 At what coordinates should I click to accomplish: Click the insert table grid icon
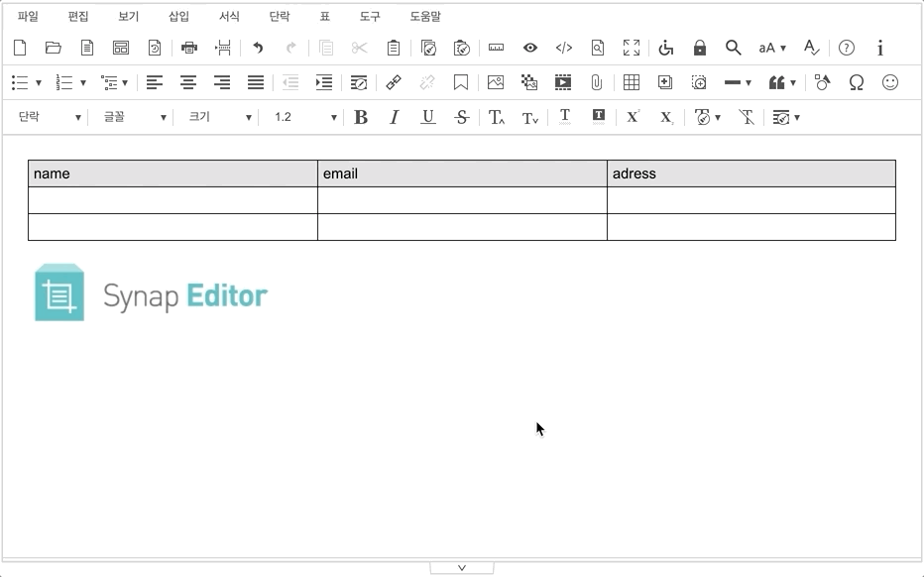631,83
